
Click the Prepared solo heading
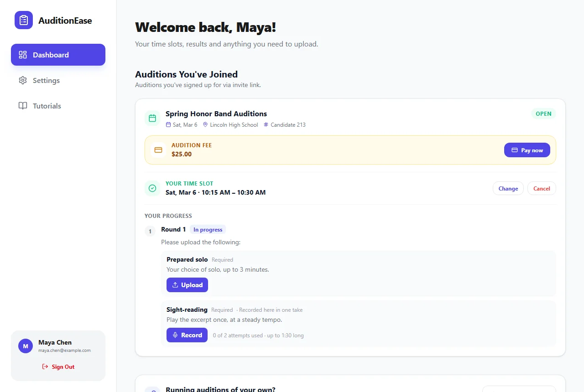187,259
